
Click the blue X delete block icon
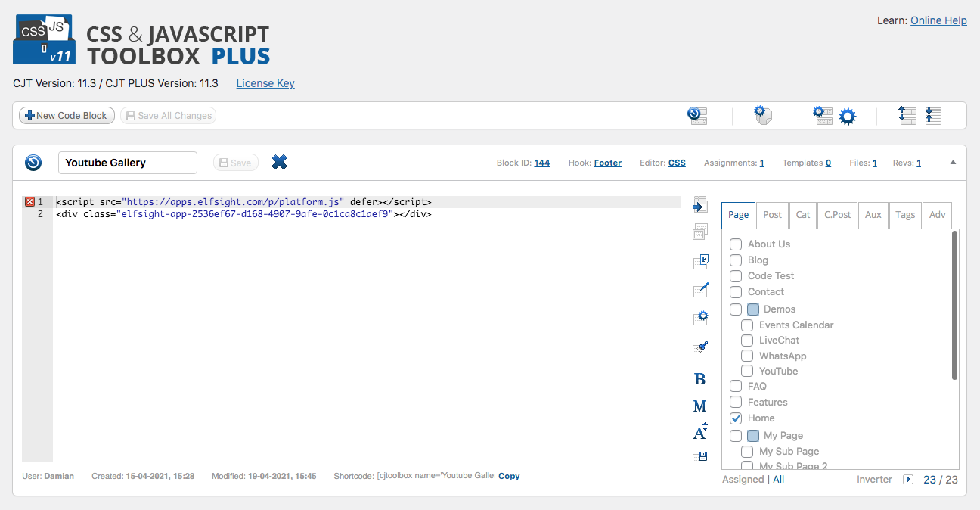click(279, 162)
